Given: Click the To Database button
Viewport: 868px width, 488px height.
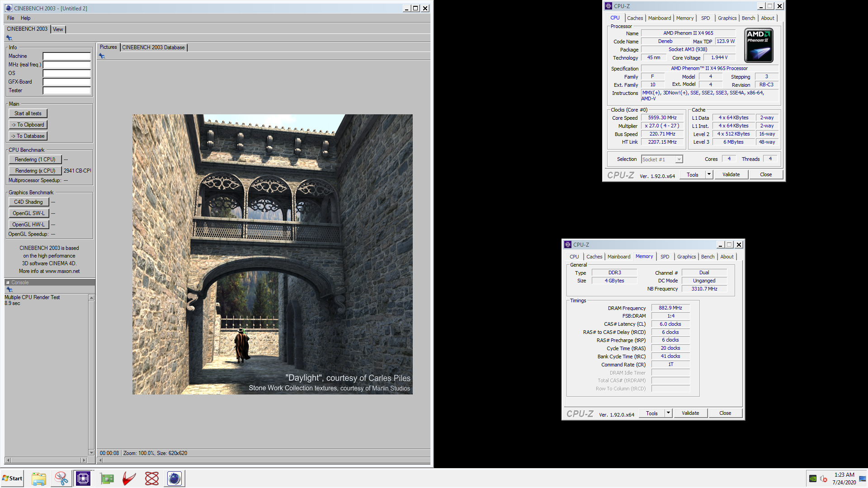Looking at the screenshot, I should point(28,136).
